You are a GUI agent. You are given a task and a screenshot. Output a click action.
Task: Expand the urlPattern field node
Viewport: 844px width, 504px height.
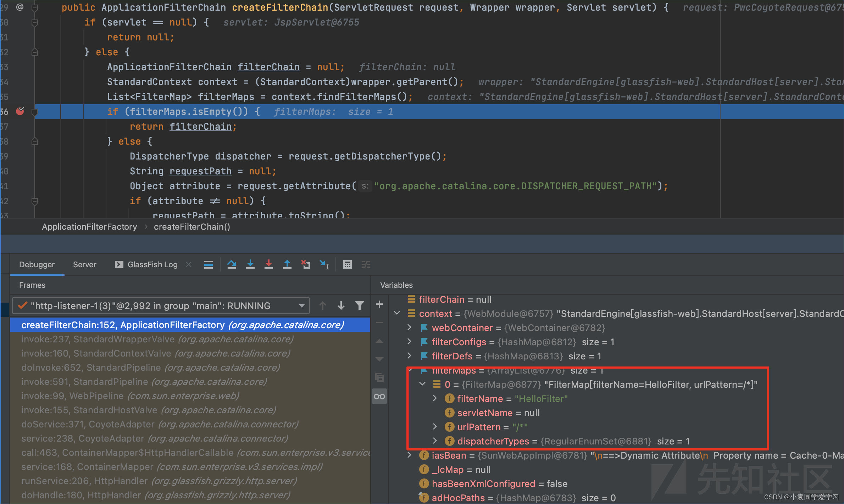(x=435, y=427)
